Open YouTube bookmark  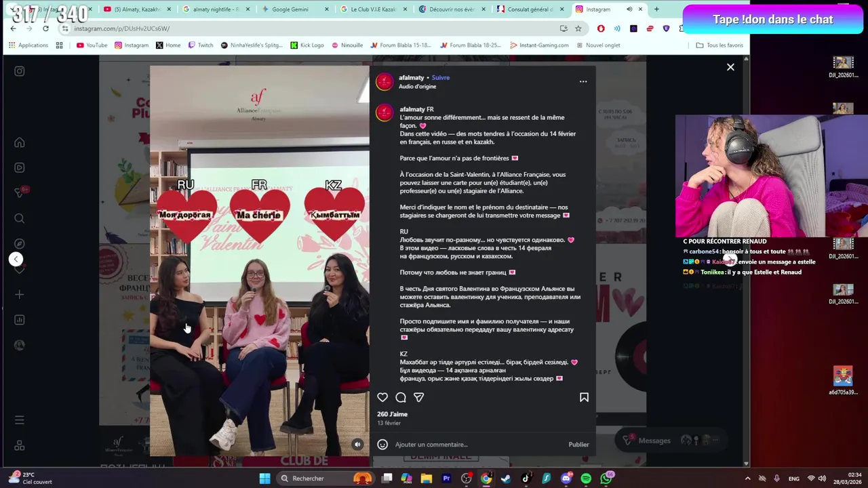click(92, 45)
